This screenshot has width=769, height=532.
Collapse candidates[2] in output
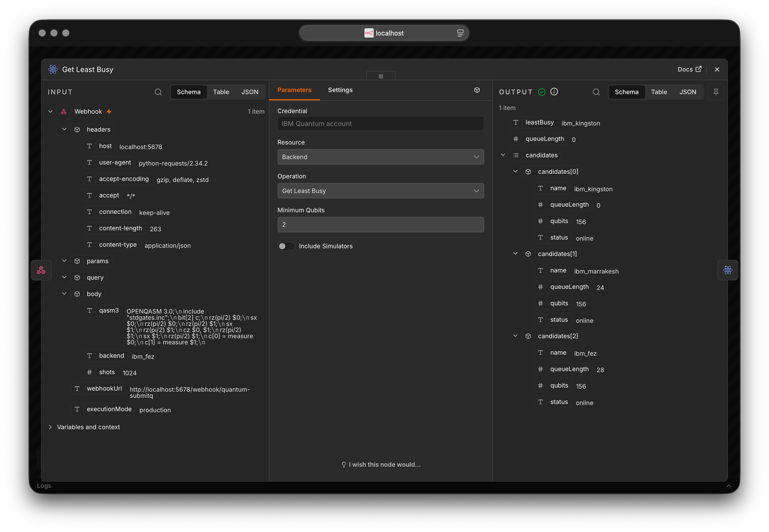click(x=515, y=336)
